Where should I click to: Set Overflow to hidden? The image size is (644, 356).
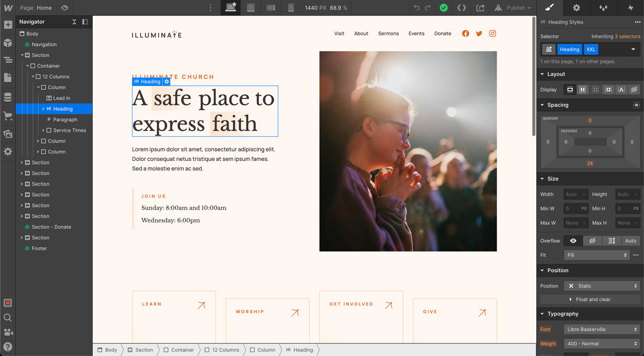592,241
